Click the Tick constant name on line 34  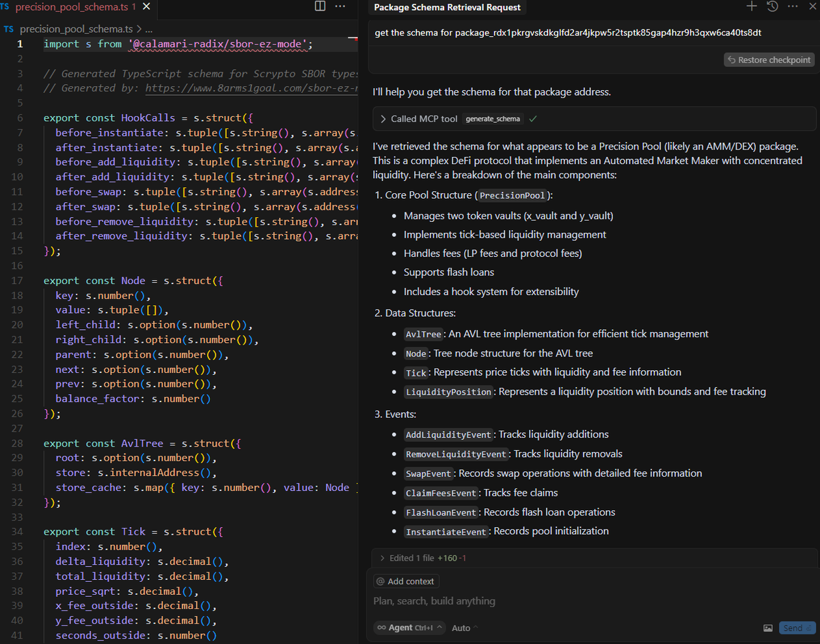(x=133, y=531)
